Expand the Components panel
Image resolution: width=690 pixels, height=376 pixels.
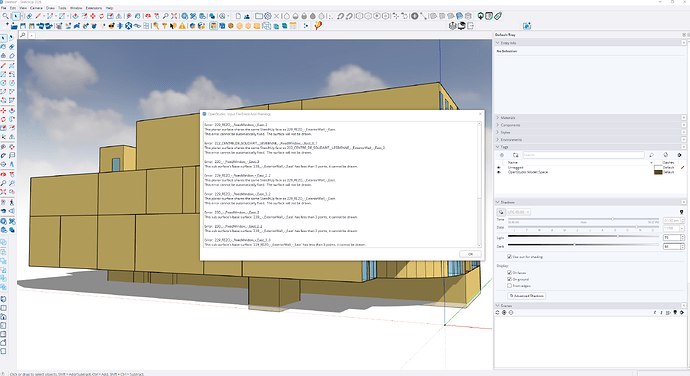[x=498, y=125]
